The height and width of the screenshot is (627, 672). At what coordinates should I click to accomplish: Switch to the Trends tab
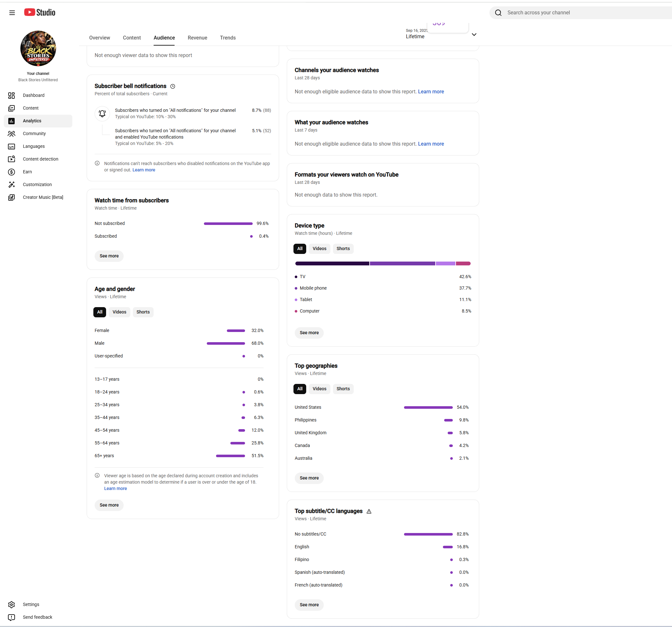coord(228,38)
